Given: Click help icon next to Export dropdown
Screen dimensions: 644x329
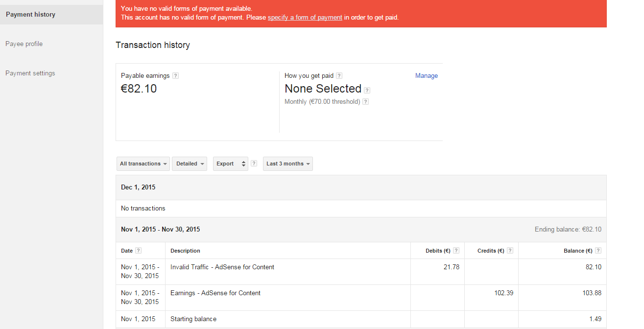Looking at the screenshot, I should point(254,164).
